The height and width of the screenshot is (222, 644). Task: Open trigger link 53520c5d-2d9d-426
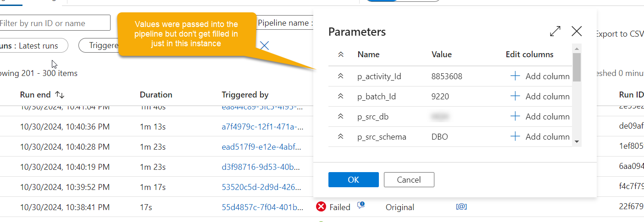click(262, 187)
